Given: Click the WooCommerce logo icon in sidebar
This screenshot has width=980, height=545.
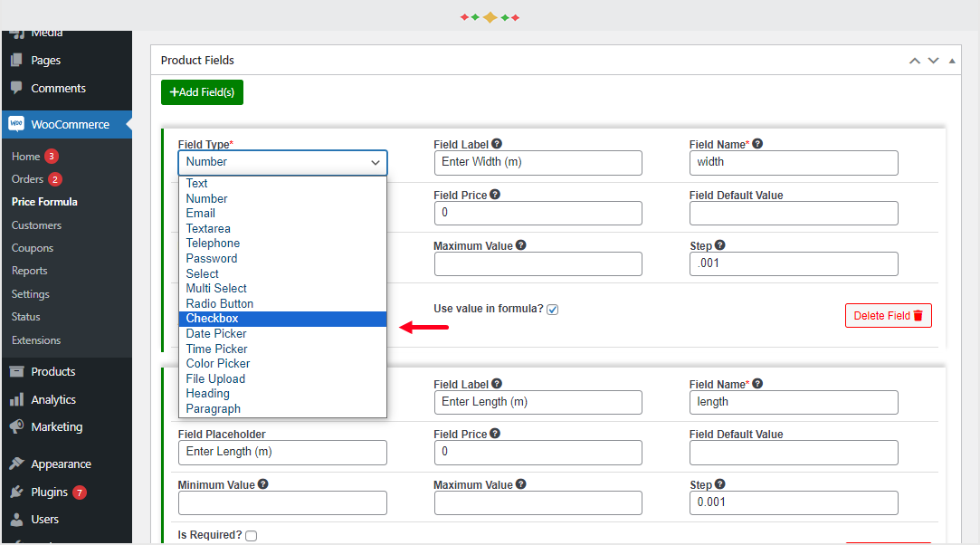Looking at the screenshot, I should click(x=16, y=124).
